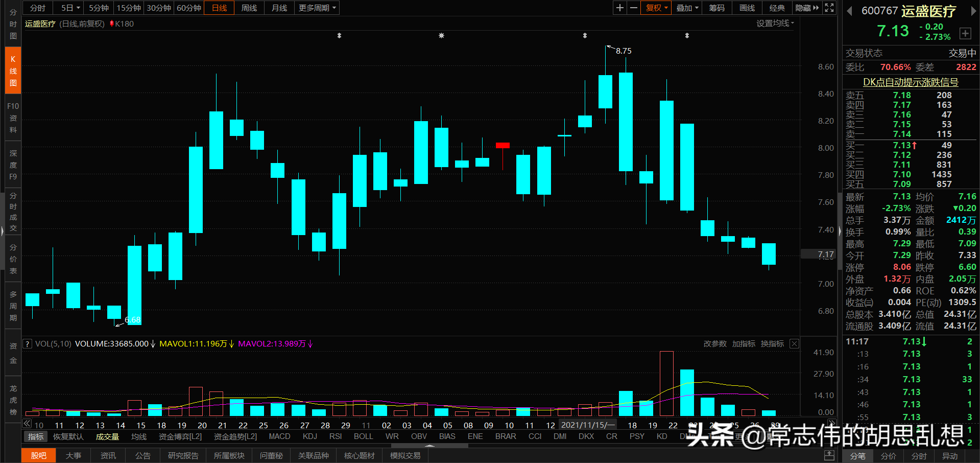This screenshot has height=463, width=980.
Task: Switch to 经典 classic chart style
Action: point(777,8)
